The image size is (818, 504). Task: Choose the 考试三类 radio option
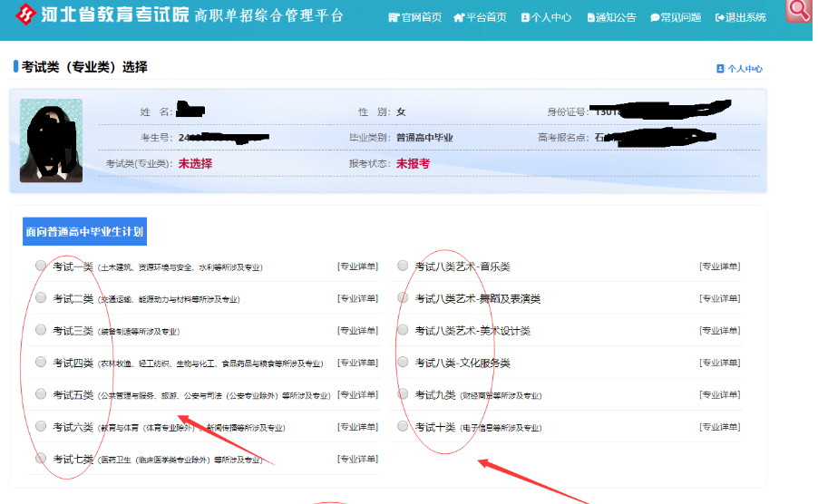(41, 330)
